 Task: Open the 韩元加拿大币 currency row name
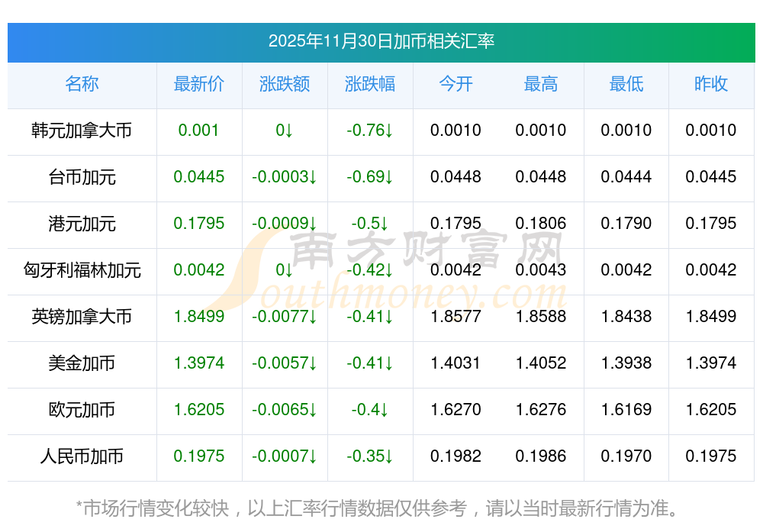click(82, 131)
